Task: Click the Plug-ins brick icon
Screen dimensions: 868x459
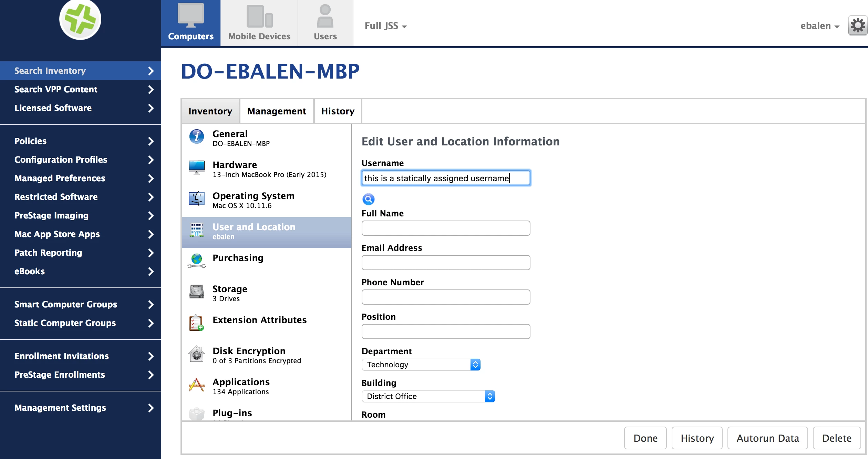Action: pyautogui.click(x=197, y=414)
